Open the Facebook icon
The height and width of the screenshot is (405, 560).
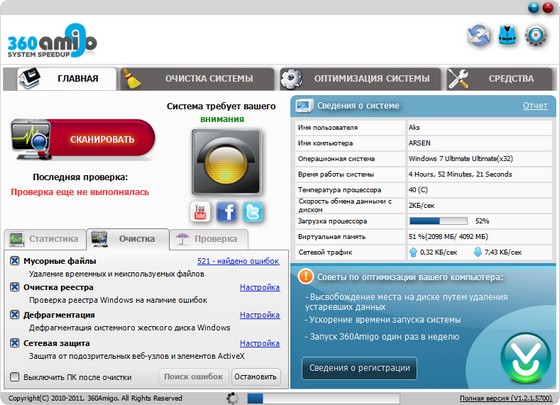coord(226,212)
